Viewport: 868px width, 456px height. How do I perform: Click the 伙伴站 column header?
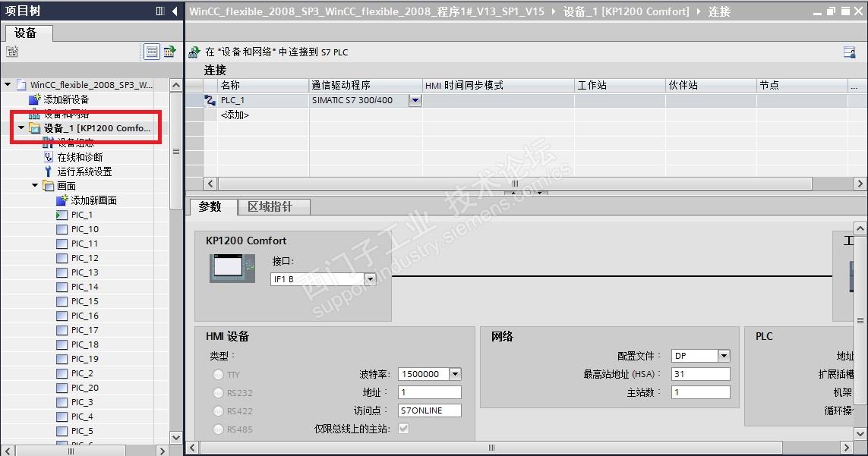712,85
